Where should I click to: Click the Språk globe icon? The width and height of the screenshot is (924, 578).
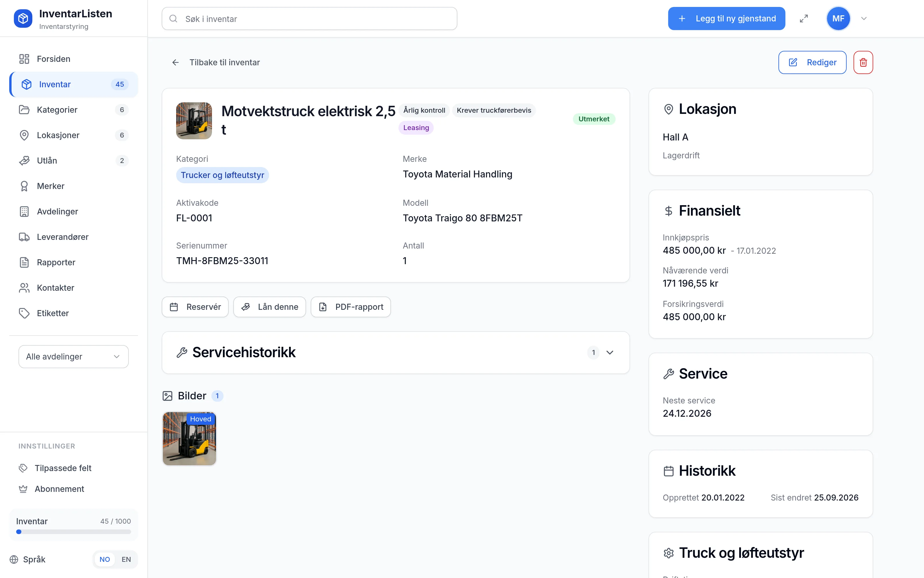pyautogui.click(x=14, y=559)
